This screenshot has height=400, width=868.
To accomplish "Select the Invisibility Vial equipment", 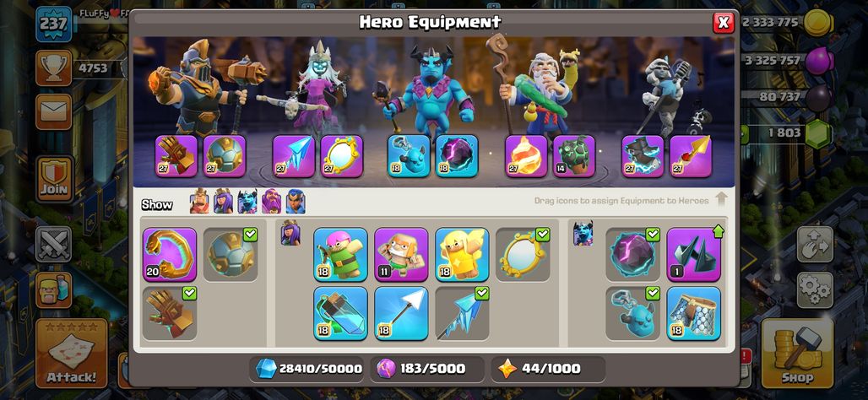I will [x=340, y=313].
